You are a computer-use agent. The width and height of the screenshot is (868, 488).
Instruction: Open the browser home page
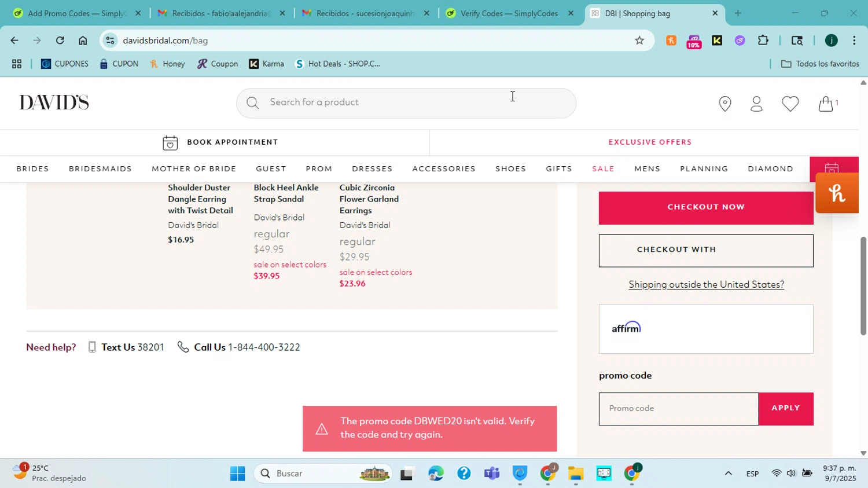point(83,41)
